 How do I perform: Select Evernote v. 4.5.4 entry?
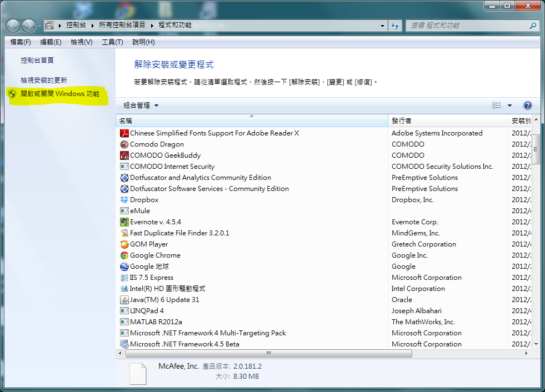(x=156, y=222)
